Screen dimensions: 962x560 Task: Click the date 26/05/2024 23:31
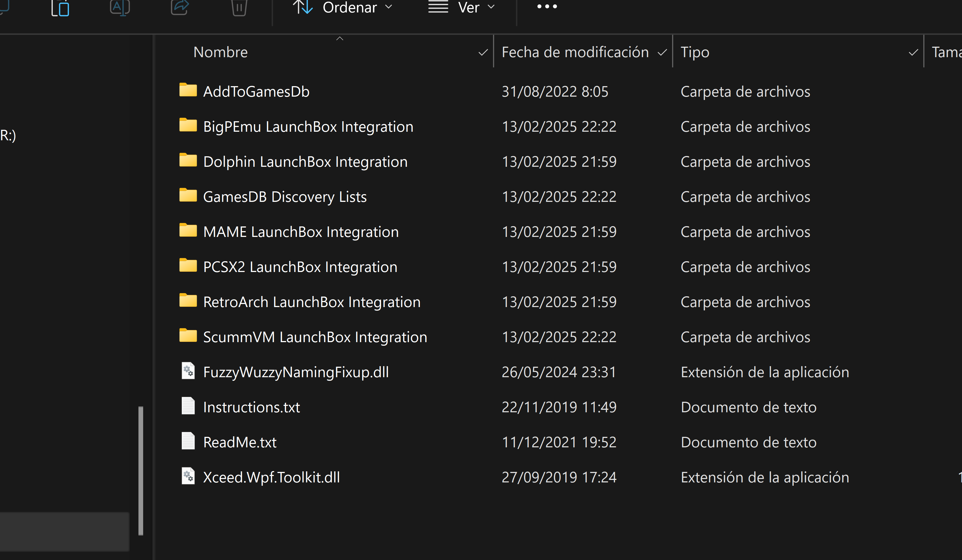(559, 372)
